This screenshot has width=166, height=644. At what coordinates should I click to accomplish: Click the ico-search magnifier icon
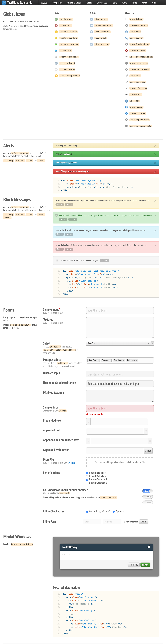click(126, 38)
